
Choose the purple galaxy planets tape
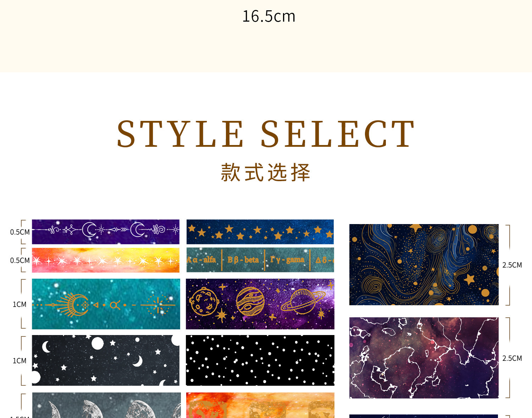click(x=260, y=304)
